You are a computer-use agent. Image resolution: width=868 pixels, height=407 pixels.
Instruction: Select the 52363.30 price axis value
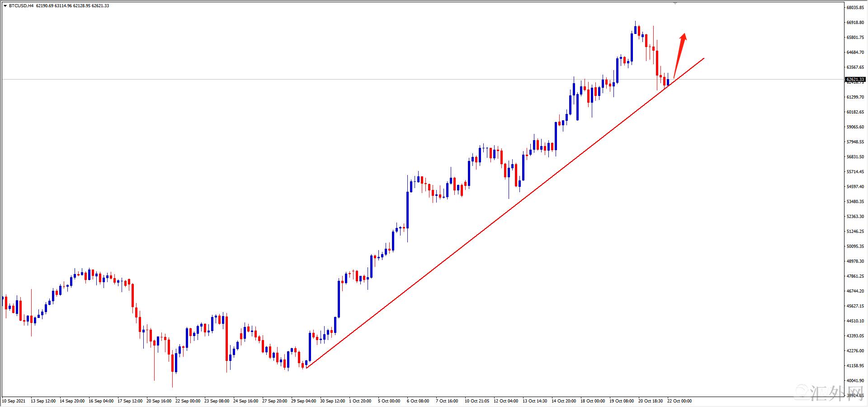click(855, 217)
